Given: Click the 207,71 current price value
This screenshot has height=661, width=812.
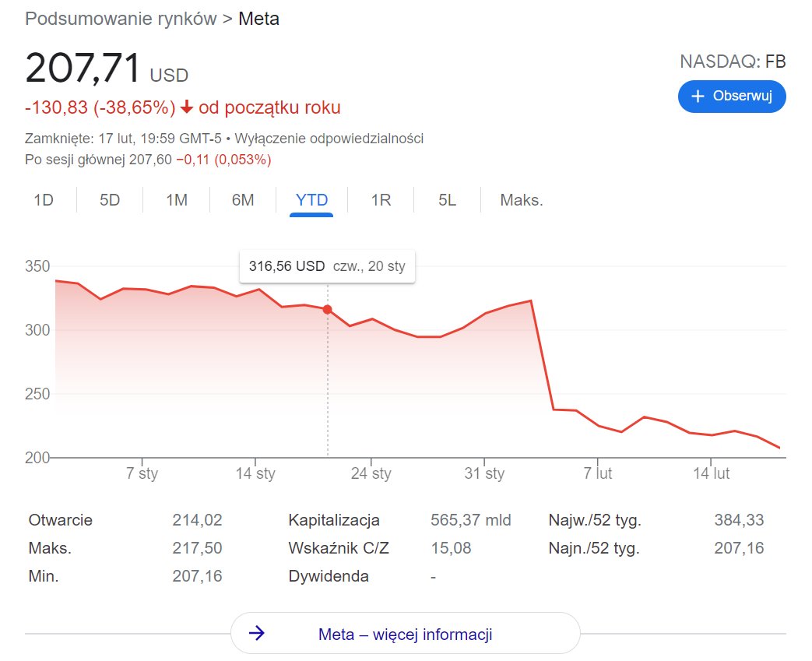Looking at the screenshot, I should (x=83, y=68).
